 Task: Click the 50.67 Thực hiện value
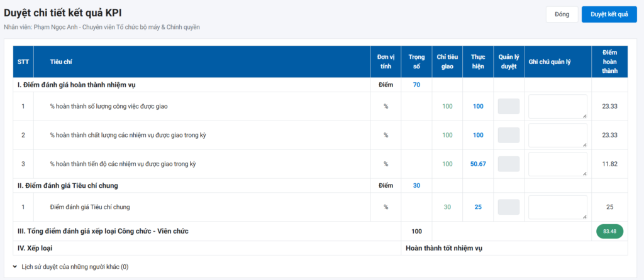tap(478, 164)
